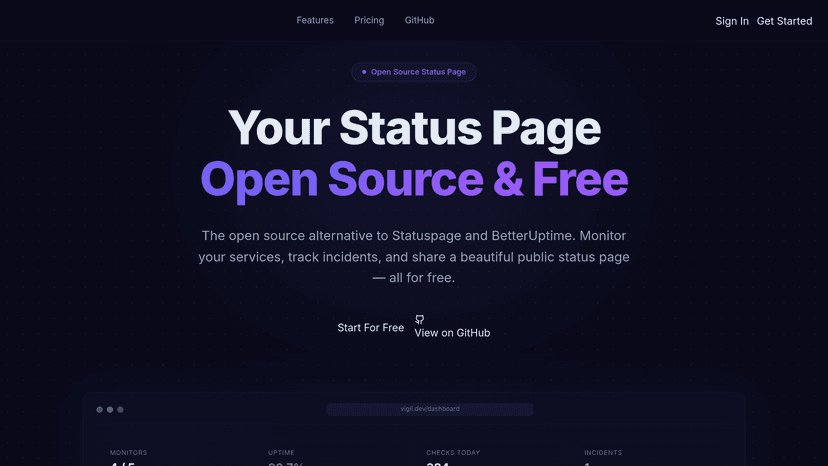Click the Start For Free button

point(371,328)
